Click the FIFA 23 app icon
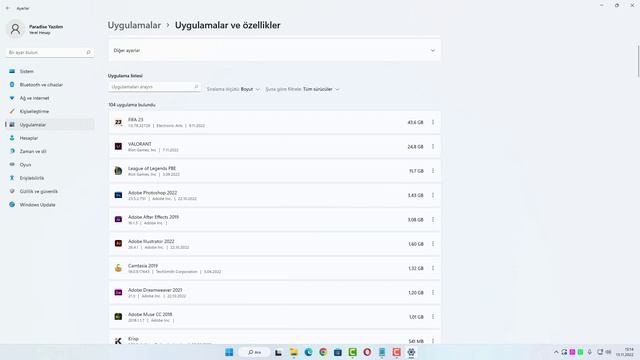This screenshot has width=640, height=360. (x=118, y=122)
